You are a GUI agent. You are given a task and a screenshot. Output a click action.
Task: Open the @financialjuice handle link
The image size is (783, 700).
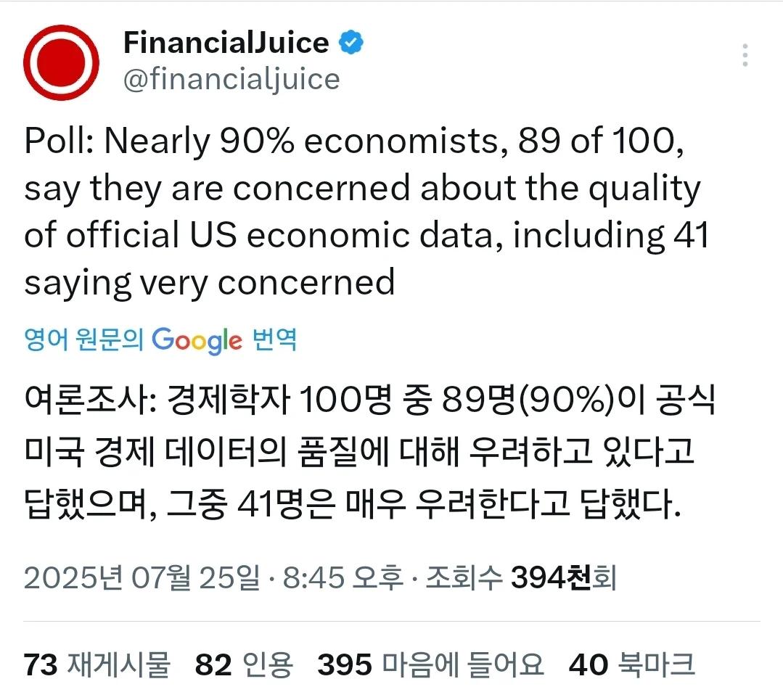click(232, 79)
